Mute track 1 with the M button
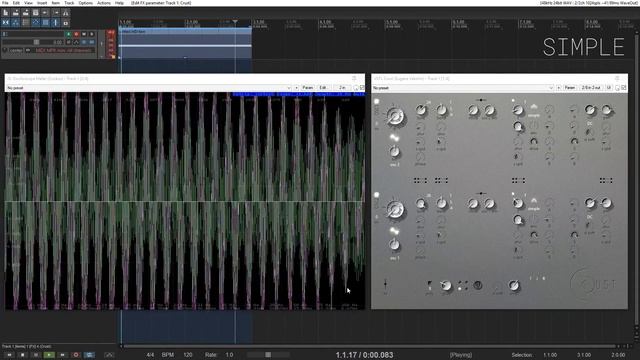 [x=84, y=34]
